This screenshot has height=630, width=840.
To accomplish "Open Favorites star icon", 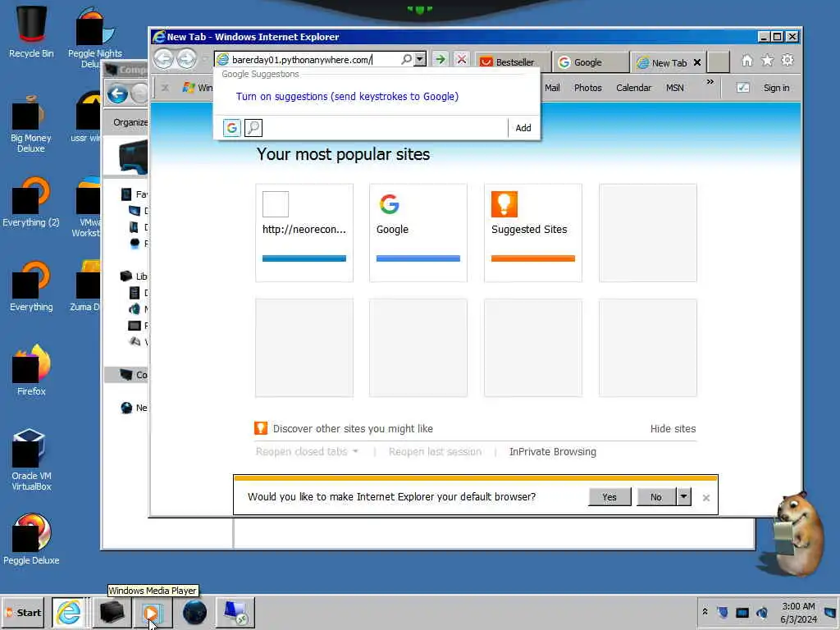I will coord(767,61).
